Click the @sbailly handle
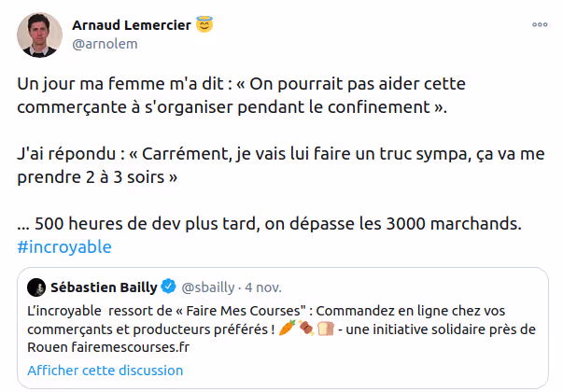This screenshot has width=563, height=392. (x=208, y=286)
